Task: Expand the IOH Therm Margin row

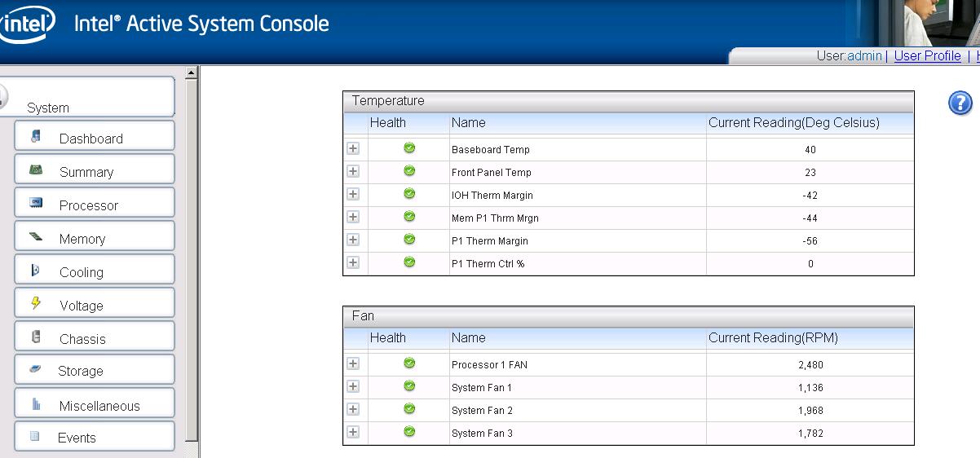Action: tap(353, 194)
